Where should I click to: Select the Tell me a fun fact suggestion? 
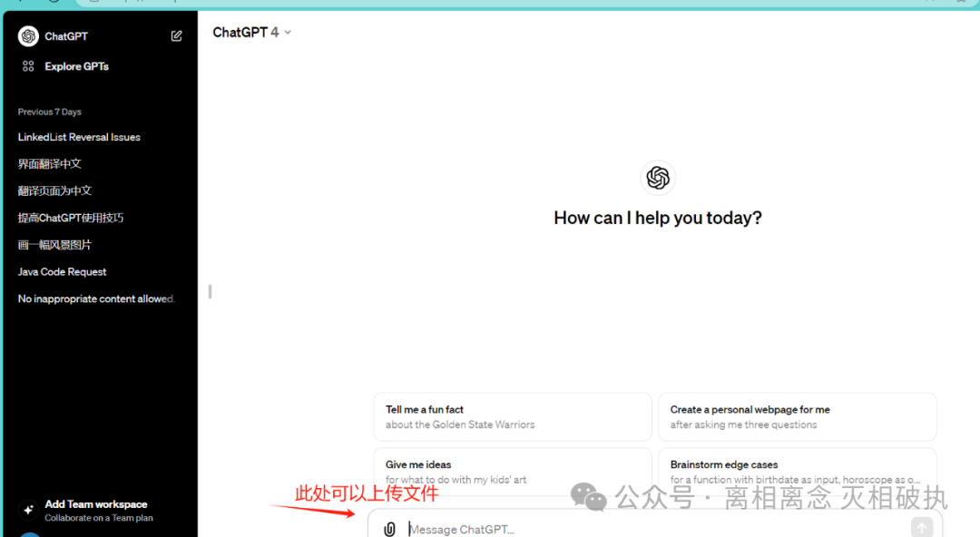pos(513,417)
